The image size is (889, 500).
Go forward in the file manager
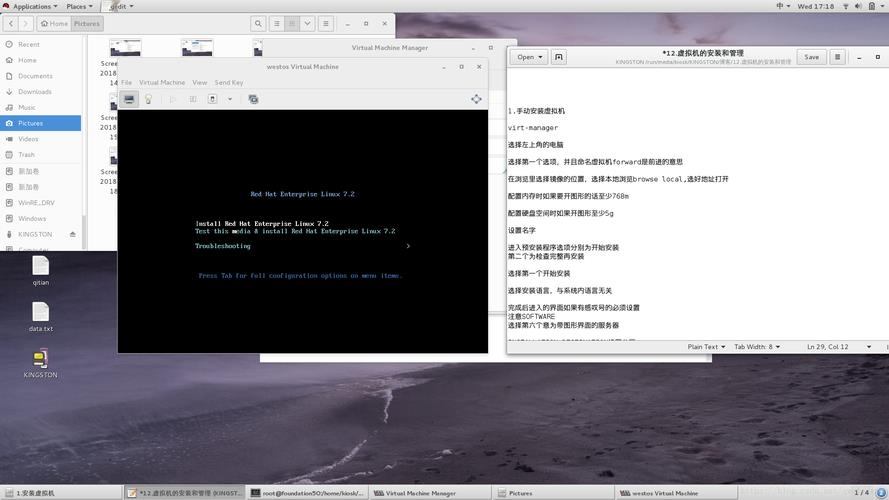point(26,23)
